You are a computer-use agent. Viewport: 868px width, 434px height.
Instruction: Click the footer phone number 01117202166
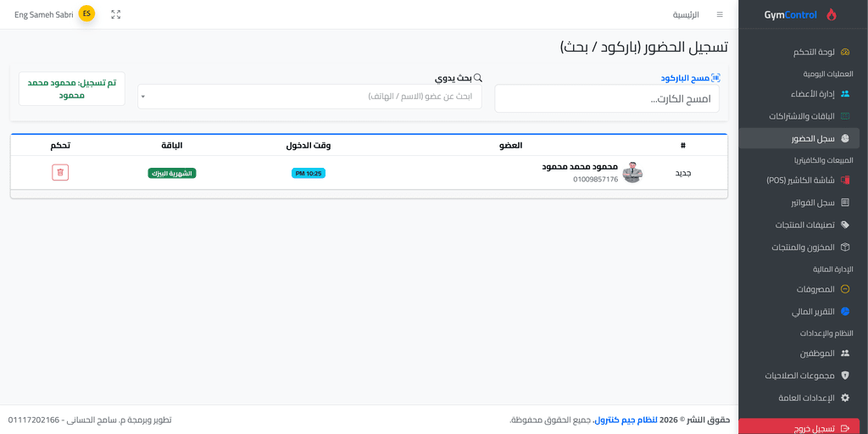tap(34, 420)
